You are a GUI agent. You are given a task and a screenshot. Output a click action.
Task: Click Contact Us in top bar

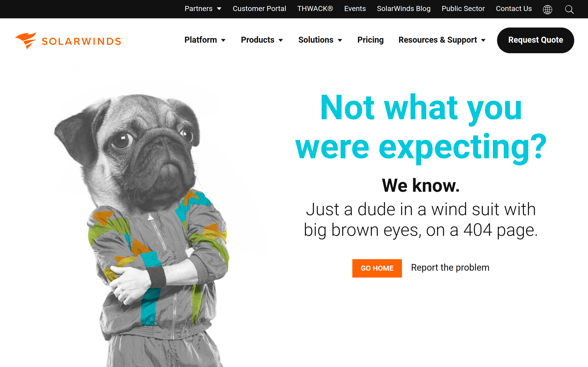pos(514,9)
